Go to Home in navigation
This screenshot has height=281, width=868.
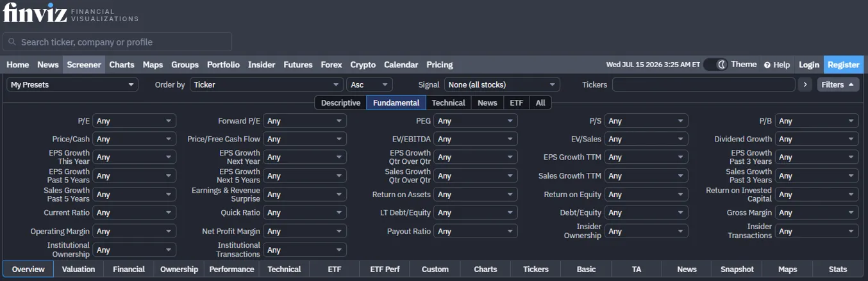point(17,65)
